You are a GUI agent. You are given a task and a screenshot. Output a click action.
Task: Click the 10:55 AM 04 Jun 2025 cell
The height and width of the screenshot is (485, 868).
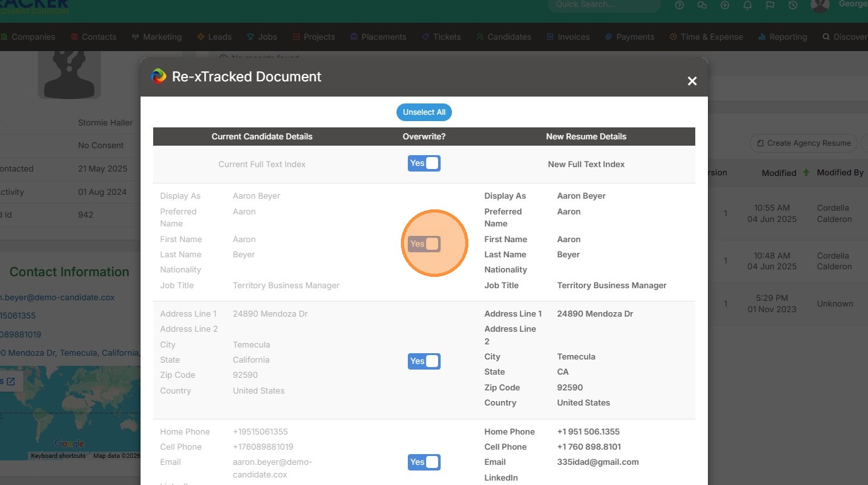(x=772, y=213)
